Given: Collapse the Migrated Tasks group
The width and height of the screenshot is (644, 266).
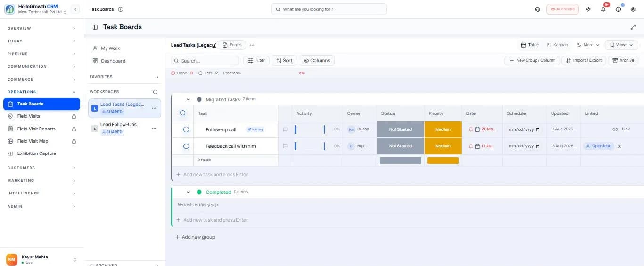Looking at the screenshot, I should point(188,100).
